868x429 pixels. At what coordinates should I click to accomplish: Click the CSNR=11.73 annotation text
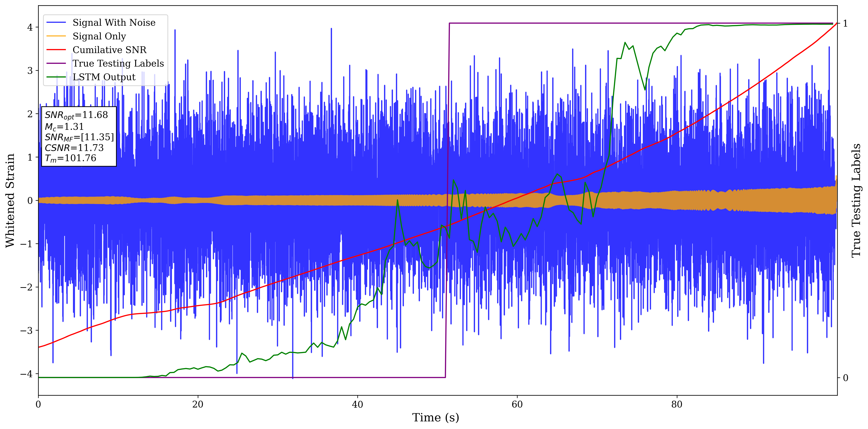click(74, 148)
